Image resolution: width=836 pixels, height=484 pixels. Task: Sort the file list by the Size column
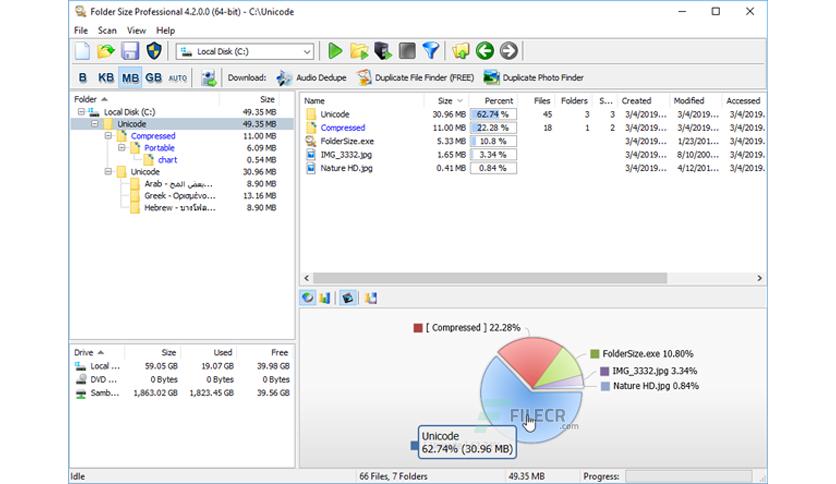coord(447,101)
